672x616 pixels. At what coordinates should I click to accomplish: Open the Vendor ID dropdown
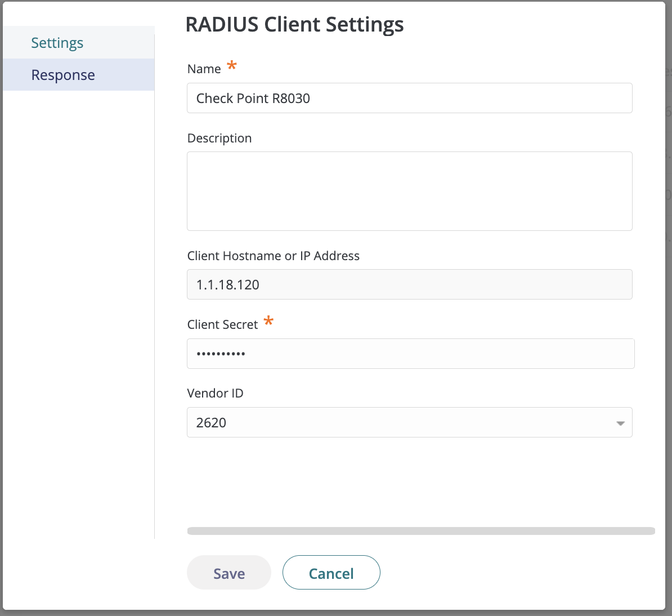click(x=410, y=422)
